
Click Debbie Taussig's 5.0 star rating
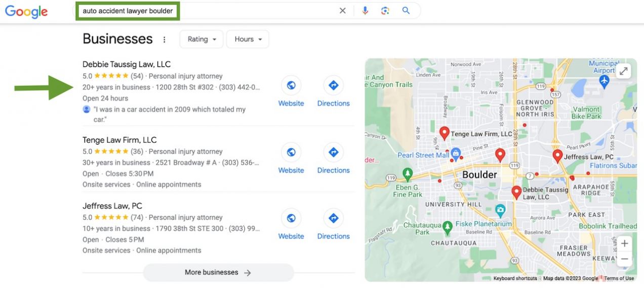tap(113, 76)
